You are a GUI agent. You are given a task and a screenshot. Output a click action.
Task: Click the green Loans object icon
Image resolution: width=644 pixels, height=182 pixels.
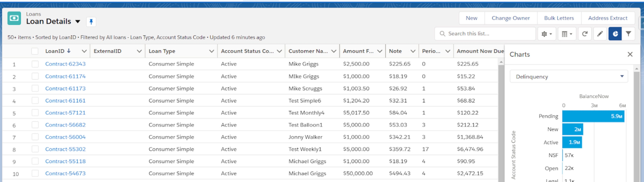click(14, 18)
